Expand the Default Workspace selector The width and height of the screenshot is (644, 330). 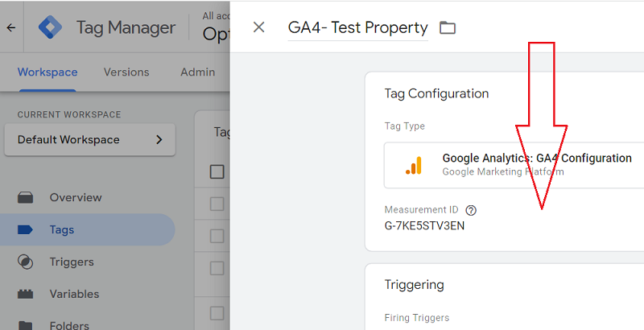click(x=90, y=140)
